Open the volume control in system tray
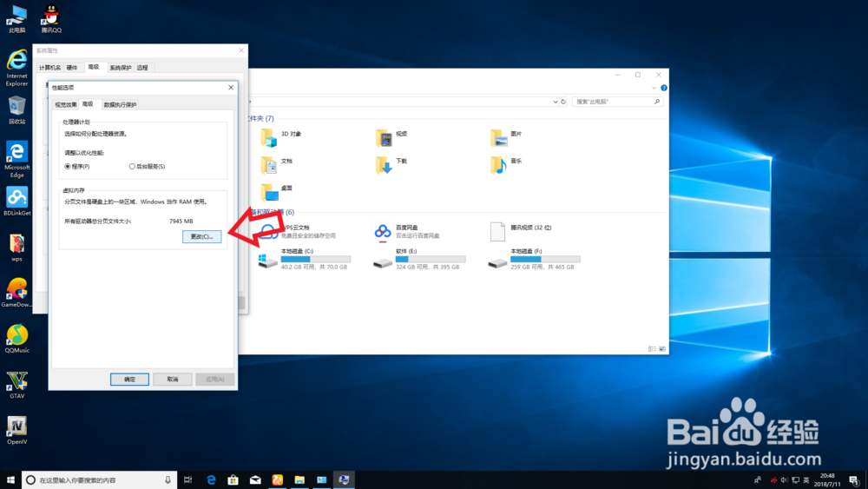 (x=785, y=480)
